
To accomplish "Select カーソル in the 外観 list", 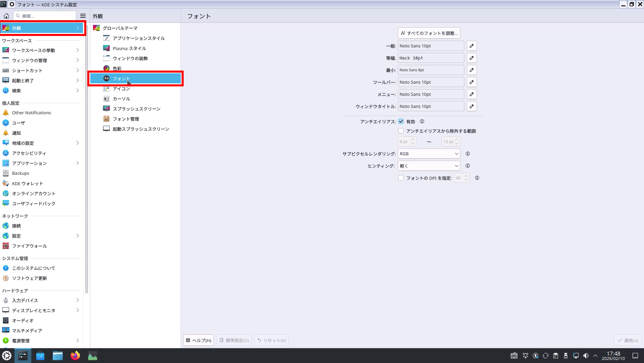I will (x=121, y=99).
